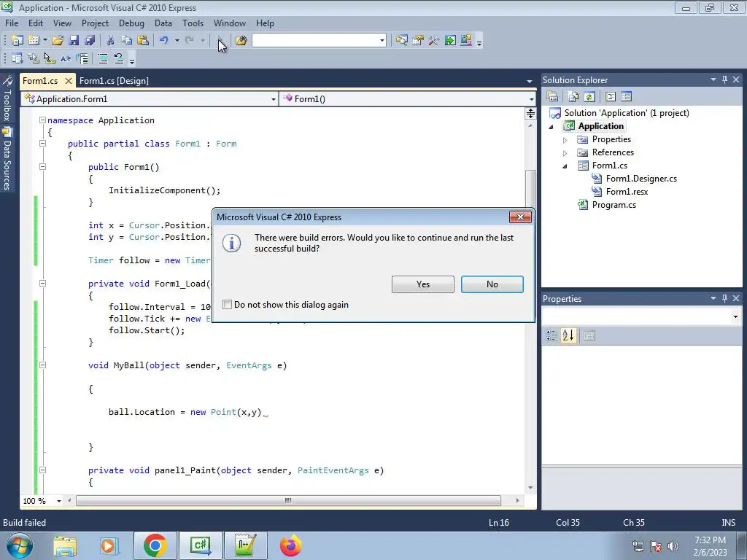Viewport: 747px width, 560px height.
Task: Open the editor zoom 100 % dropdown
Action: coord(58,501)
